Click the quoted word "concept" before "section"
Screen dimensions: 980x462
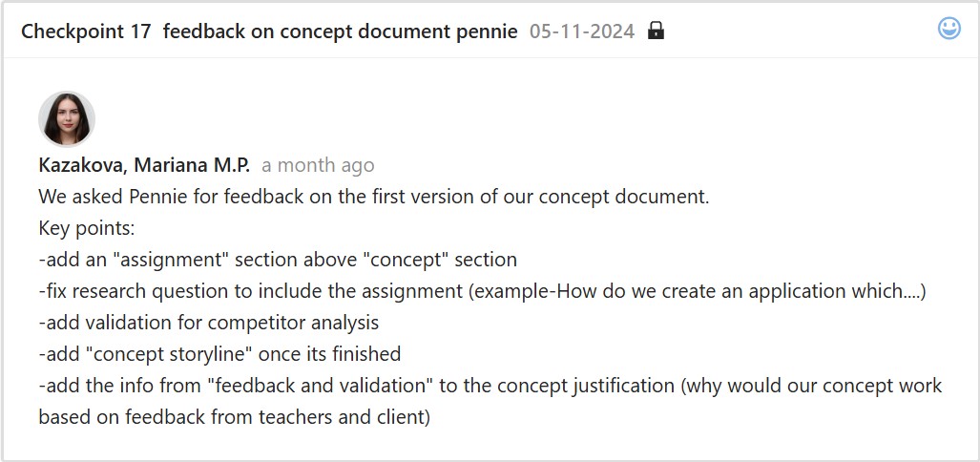(414, 260)
